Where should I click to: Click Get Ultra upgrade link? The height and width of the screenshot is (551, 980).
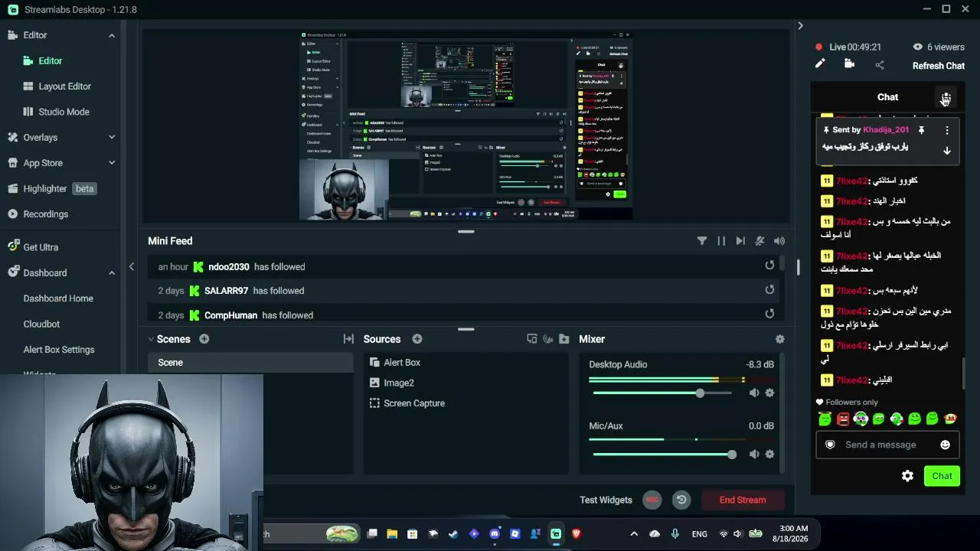33,247
